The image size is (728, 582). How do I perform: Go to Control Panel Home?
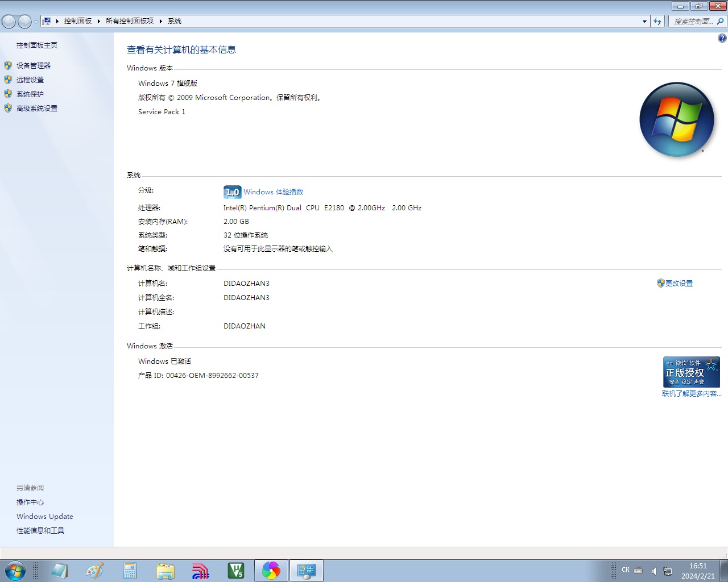tap(37, 45)
